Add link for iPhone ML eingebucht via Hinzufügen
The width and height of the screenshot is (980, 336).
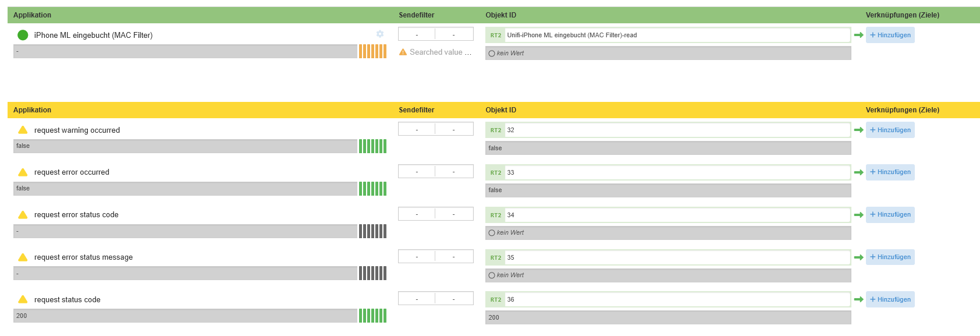(890, 35)
